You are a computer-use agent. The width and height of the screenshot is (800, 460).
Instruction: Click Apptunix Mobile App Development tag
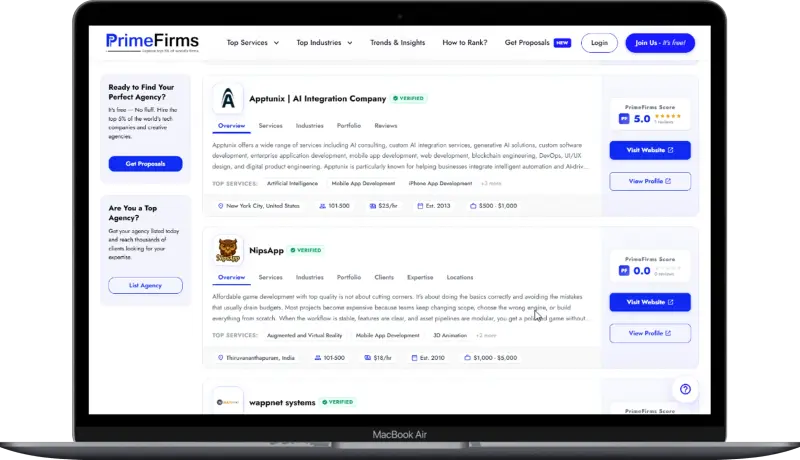[363, 184]
